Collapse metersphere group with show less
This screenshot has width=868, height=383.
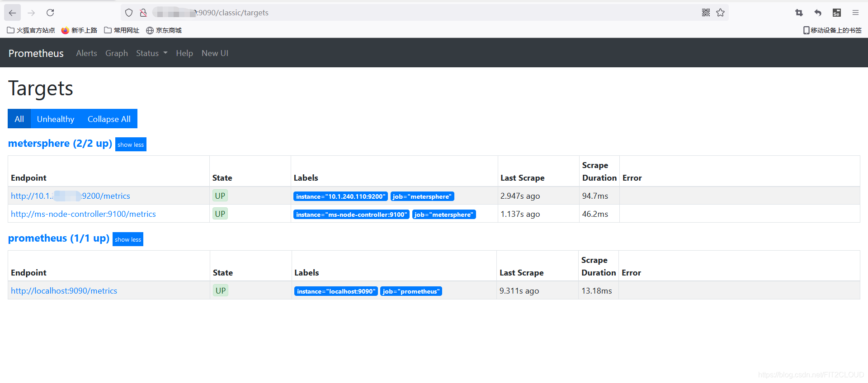pos(131,145)
